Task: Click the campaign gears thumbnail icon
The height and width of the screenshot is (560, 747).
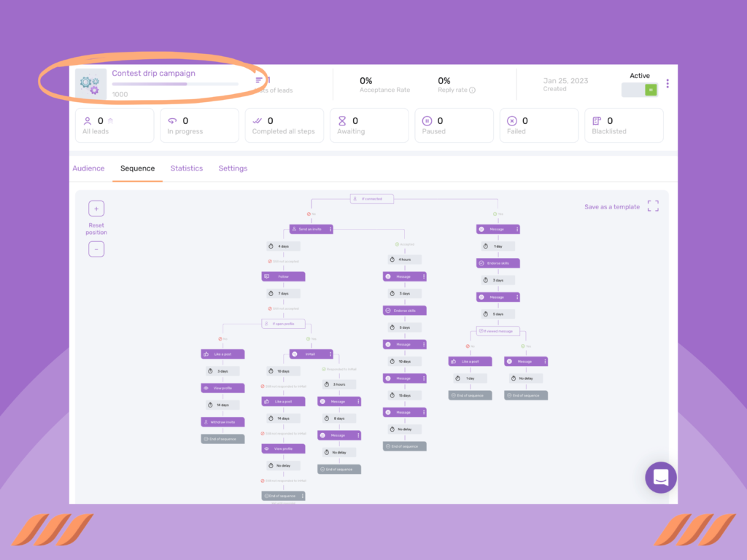Action: point(90,84)
